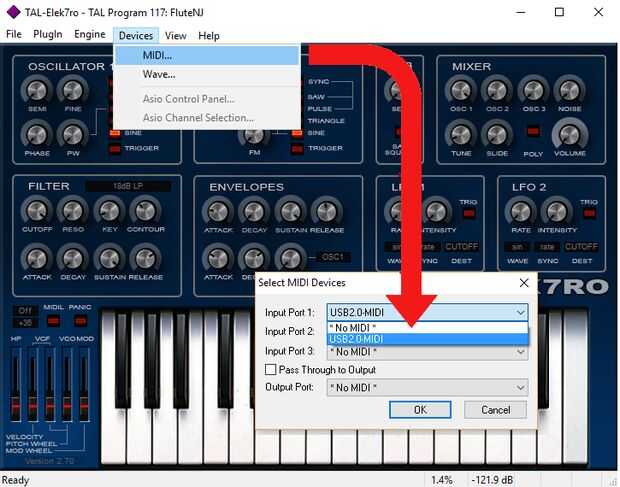Toggle the LFO 2 TRIG LED

pos(589,213)
